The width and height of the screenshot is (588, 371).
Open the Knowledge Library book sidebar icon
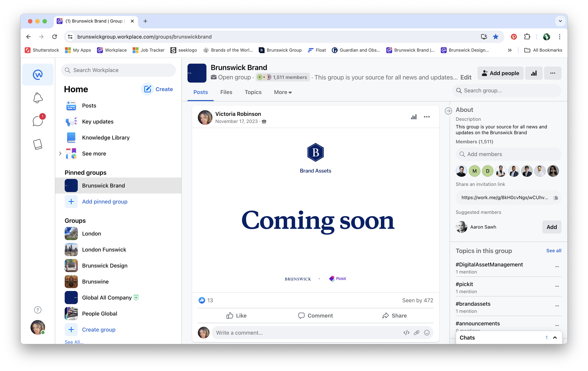38,144
